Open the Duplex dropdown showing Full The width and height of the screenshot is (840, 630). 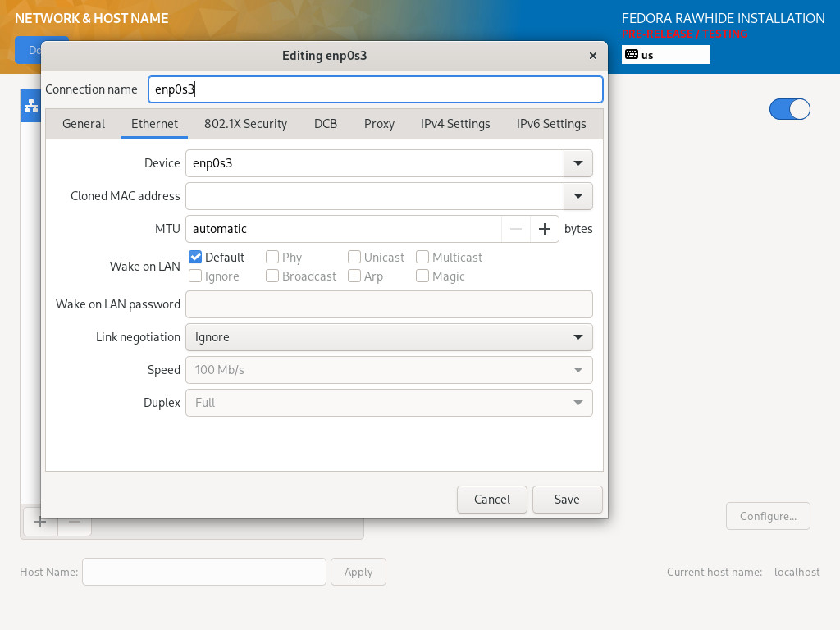389,402
